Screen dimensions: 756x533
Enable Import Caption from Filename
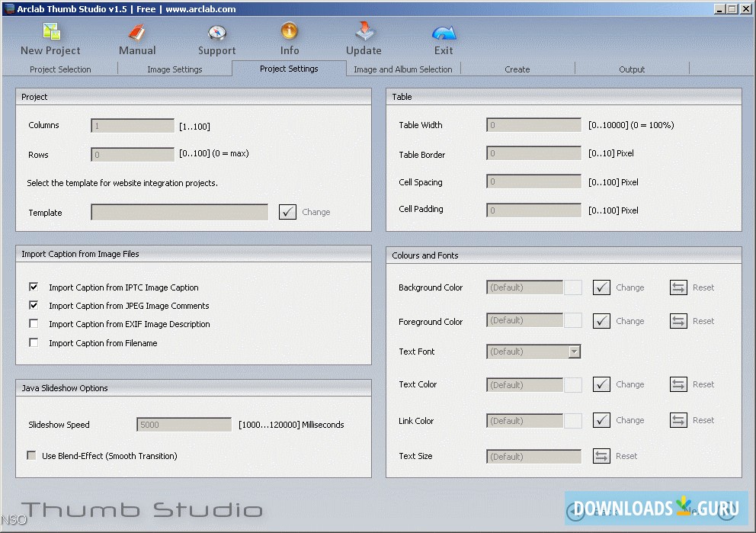coord(34,342)
